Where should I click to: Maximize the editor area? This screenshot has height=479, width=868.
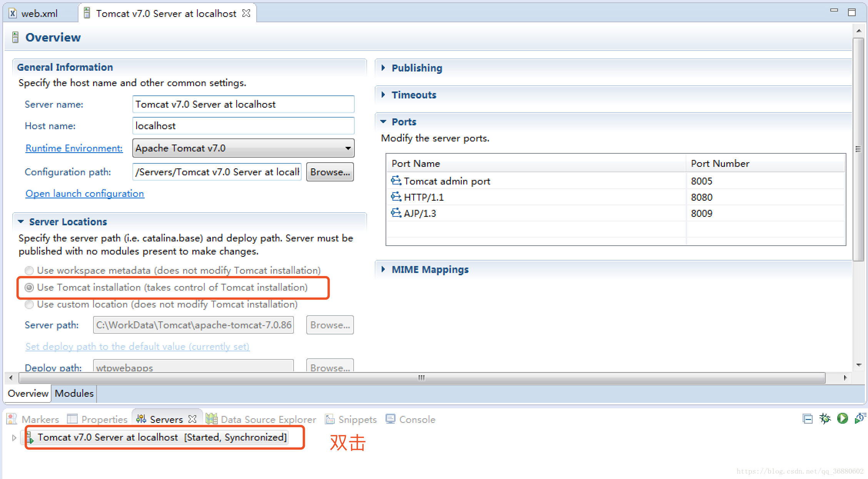click(852, 12)
